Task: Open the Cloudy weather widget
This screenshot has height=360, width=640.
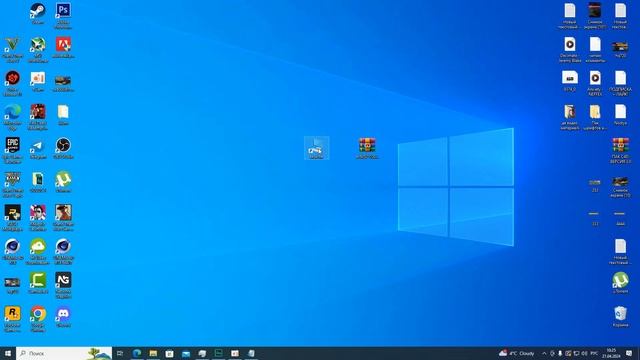Action: pyautogui.click(x=517, y=353)
